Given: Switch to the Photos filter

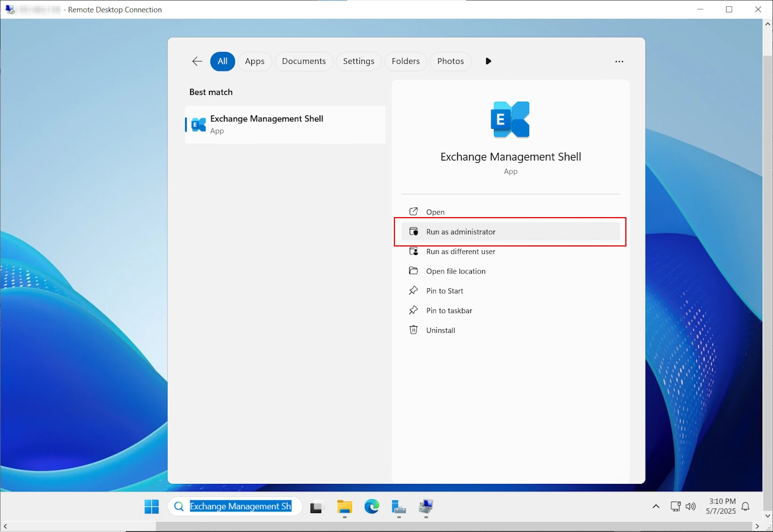Looking at the screenshot, I should pyautogui.click(x=450, y=61).
